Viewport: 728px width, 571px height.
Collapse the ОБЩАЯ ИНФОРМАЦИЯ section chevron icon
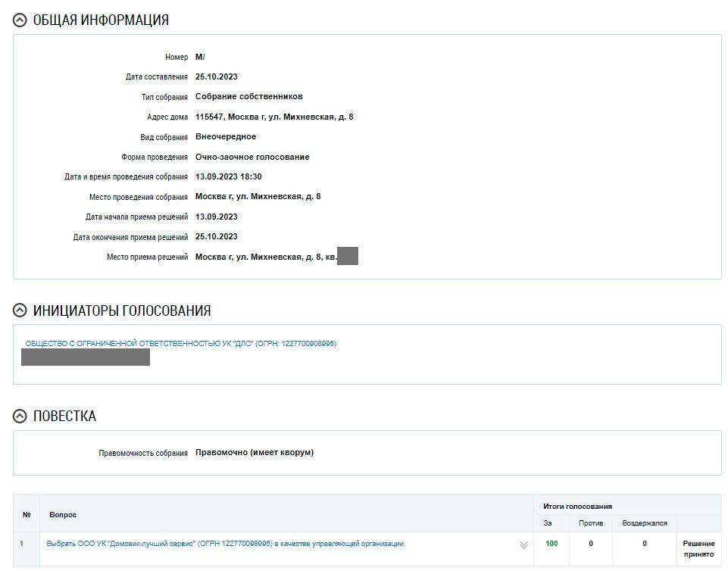click(20, 20)
